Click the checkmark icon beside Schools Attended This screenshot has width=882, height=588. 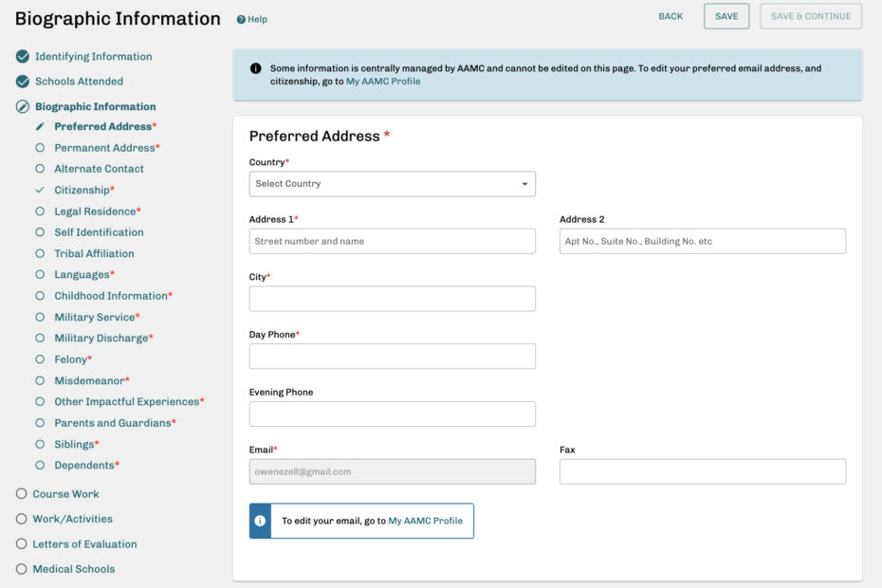[x=21, y=81]
